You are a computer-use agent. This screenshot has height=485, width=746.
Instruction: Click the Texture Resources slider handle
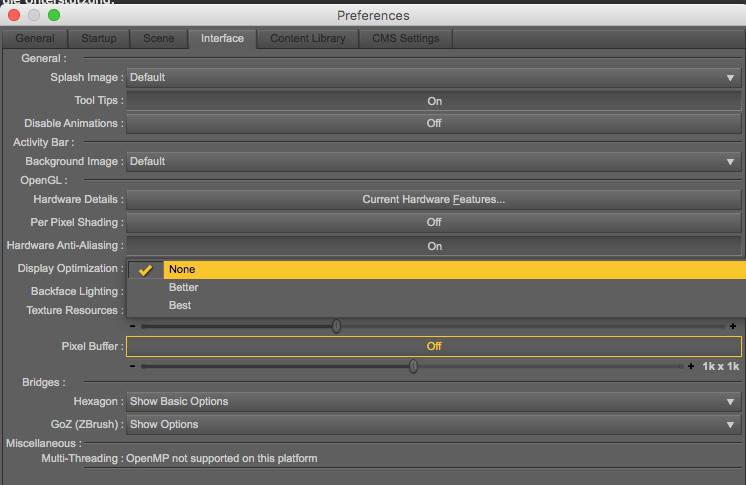tap(337, 326)
